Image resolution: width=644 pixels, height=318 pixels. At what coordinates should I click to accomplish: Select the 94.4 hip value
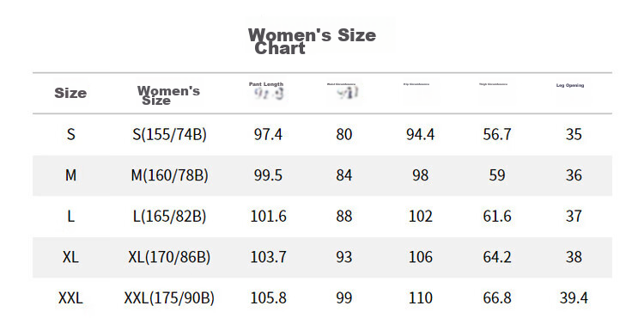[420, 135]
